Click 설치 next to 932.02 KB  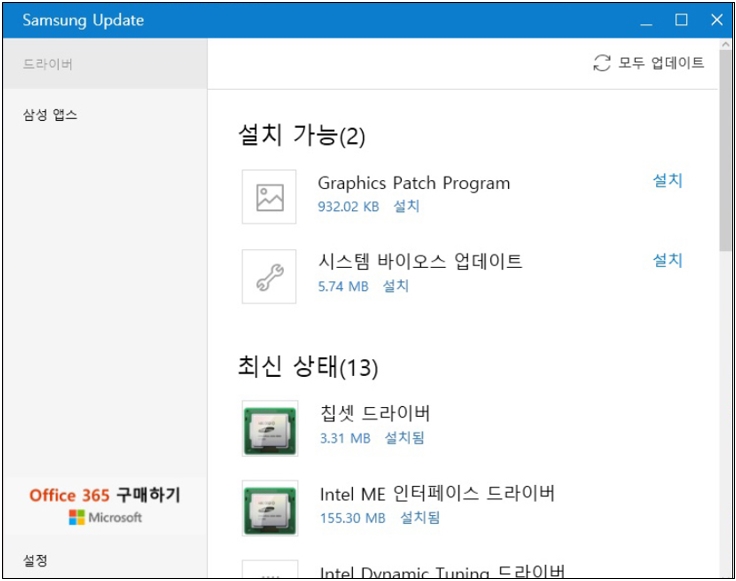pyautogui.click(x=406, y=206)
